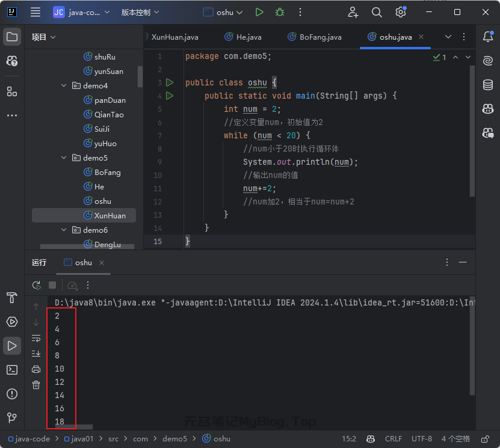Image resolution: width=500 pixels, height=448 pixels.
Task: Go to next highlighted problem arrow
Action: [x=468, y=57]
